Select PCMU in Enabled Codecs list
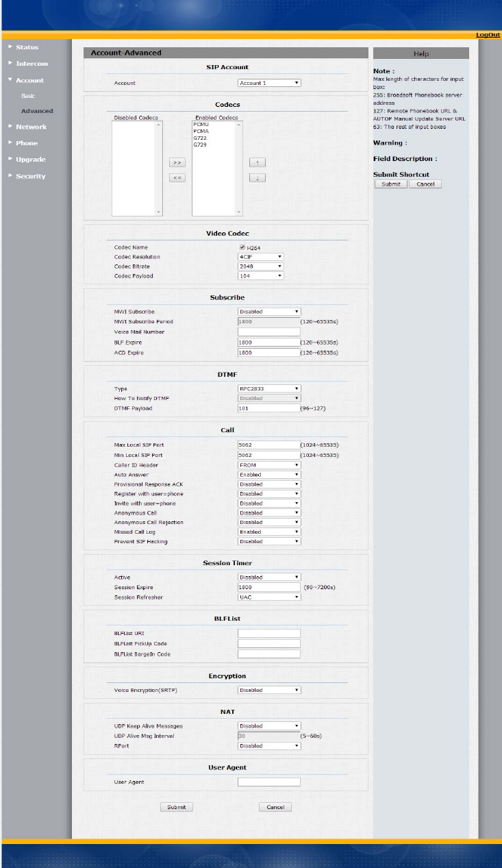Screen dimensions: 502x868 201,125
